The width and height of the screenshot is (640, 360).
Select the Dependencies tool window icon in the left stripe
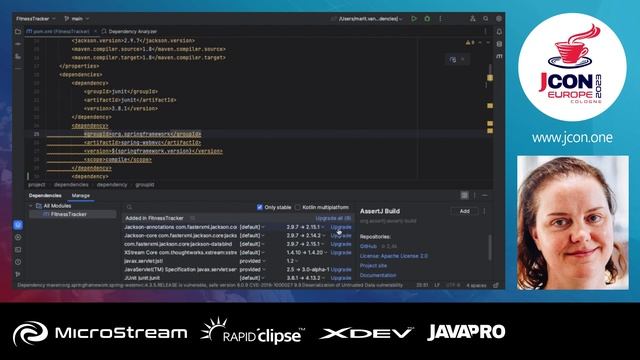click(18, 224)
